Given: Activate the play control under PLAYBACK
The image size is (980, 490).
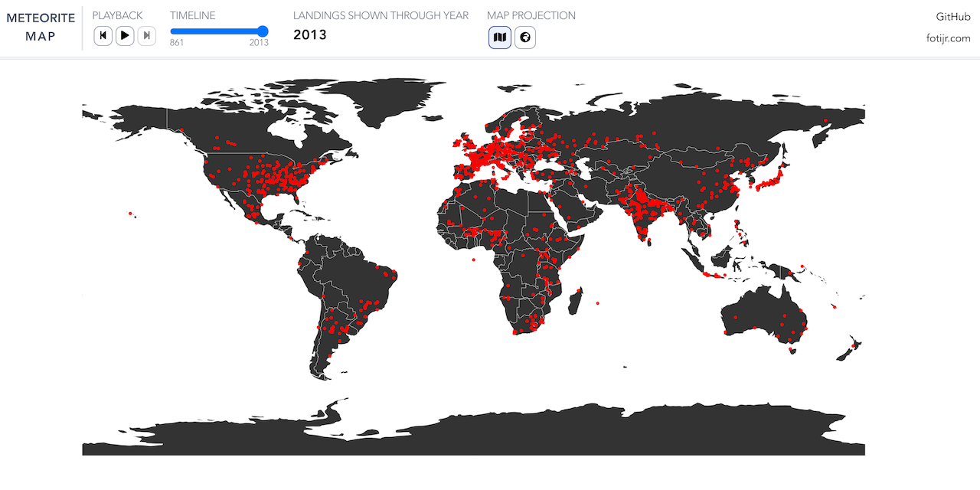Looking at the screenshot, I should click(125, 35).
